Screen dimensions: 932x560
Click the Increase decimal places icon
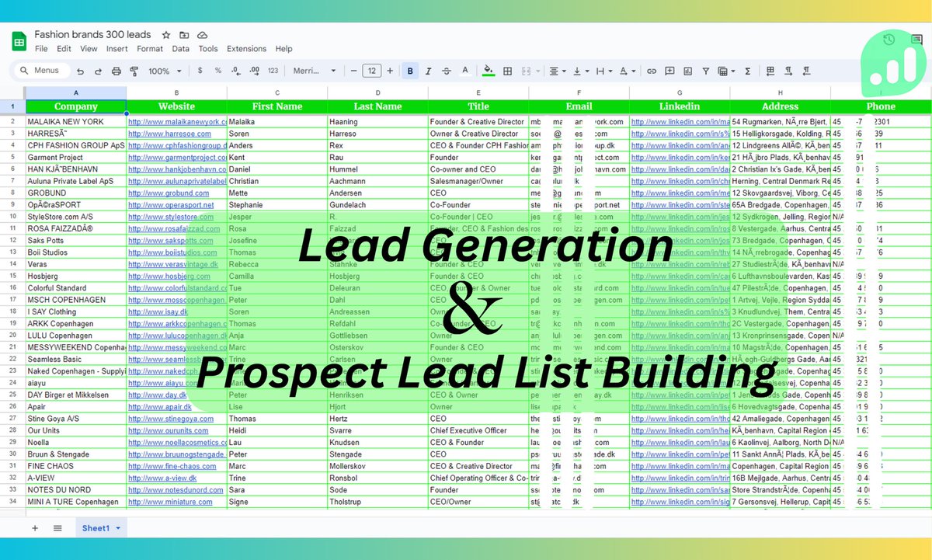point(256,71)
